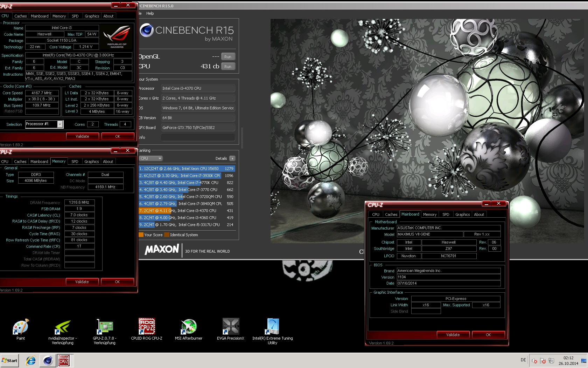Click the rendered Cinebench scene image
The height and width of the screenshot is (368, 588).
click(427, 131)
